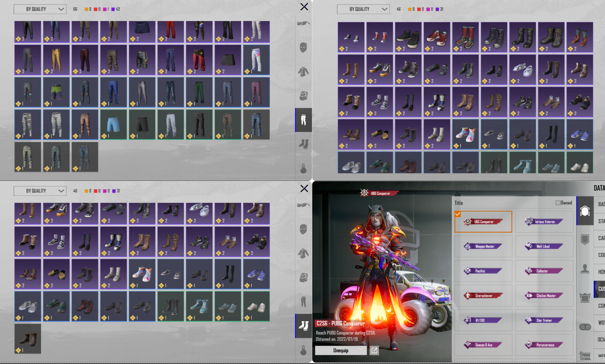605x364 pixels.
Task: Open the glasses category in the pants inventory sidebar
Action: 304,24
